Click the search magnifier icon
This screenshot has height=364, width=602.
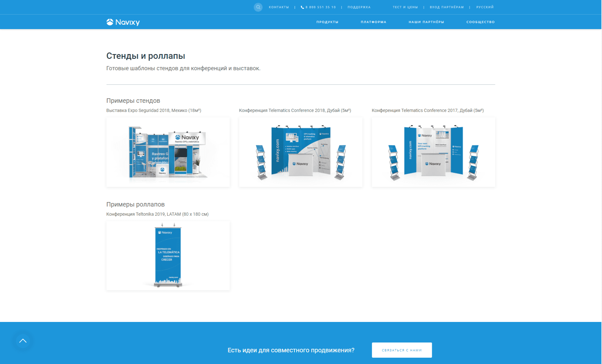pos(258,7)
